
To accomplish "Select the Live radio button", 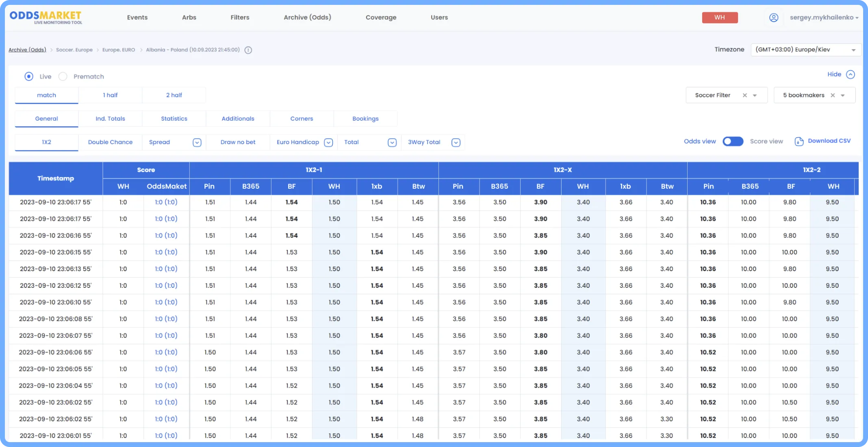I will (29, 76).
